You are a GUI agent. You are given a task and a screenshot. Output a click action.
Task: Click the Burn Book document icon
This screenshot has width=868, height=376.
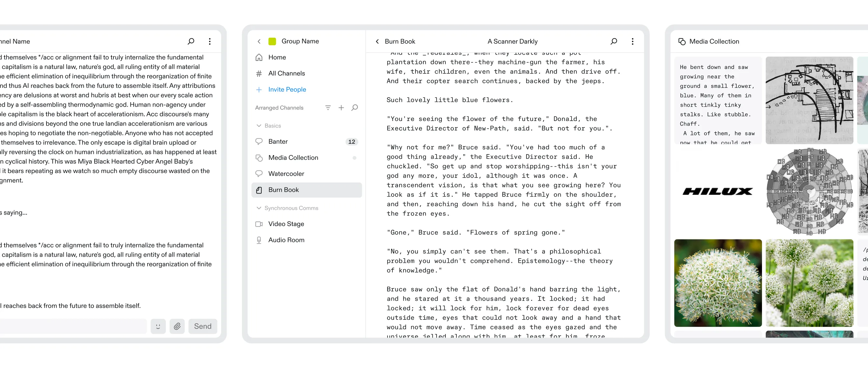pyautogui.click(x=259, y=190)
